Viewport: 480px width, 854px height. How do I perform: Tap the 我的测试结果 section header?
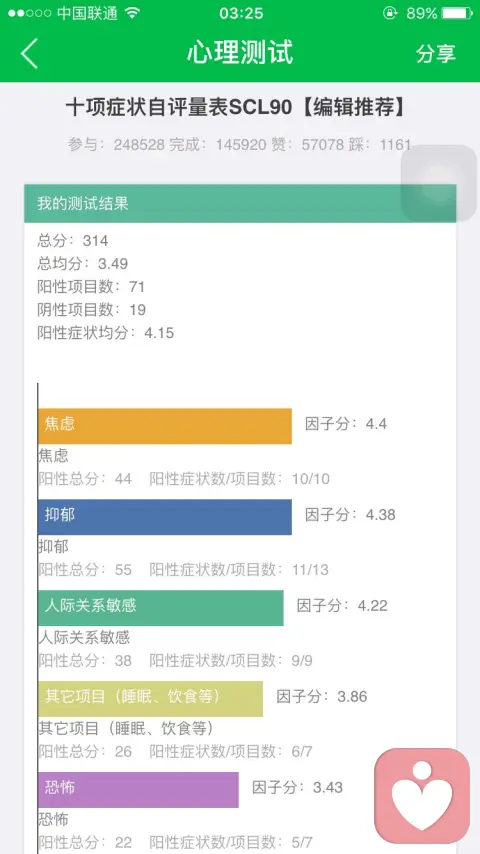click(x=240, y=204)
